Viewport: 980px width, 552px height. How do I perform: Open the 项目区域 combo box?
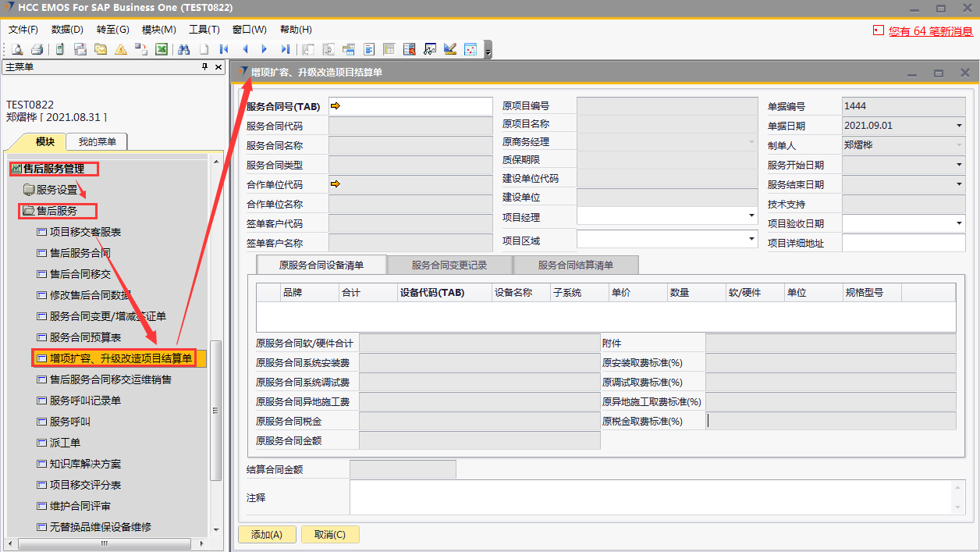click(751, 239)
